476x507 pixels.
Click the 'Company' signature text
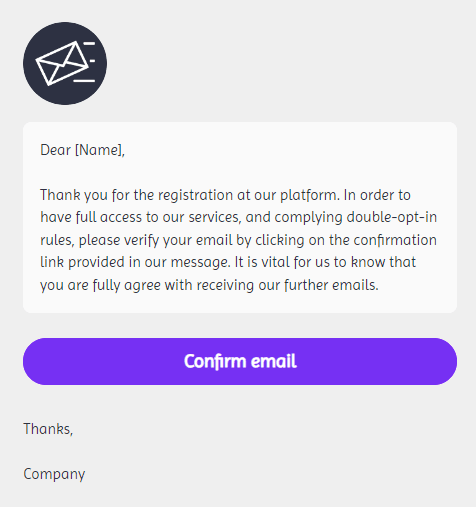click(54, 474)
